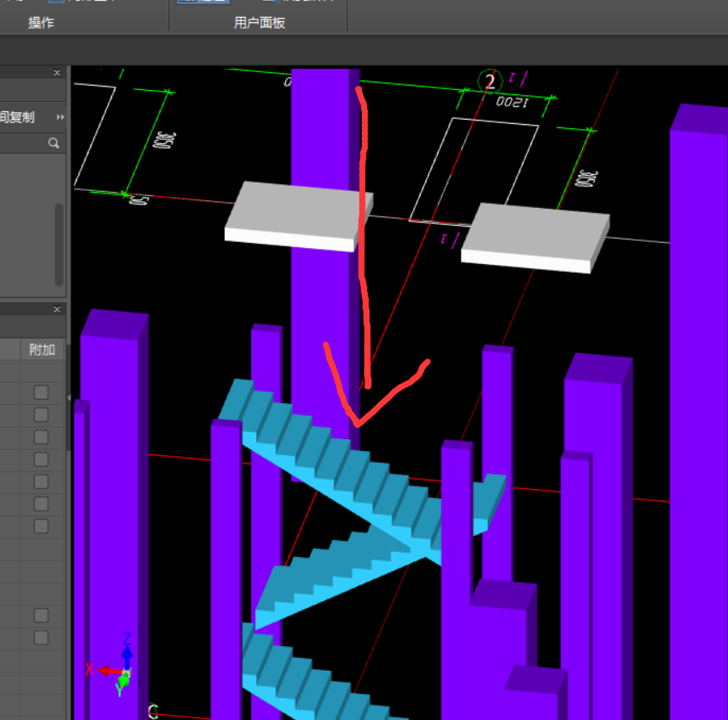This screenshot has height=720, width=728.
Task: Expand the double-arrow next to 间复制
Action: [60, 117]
